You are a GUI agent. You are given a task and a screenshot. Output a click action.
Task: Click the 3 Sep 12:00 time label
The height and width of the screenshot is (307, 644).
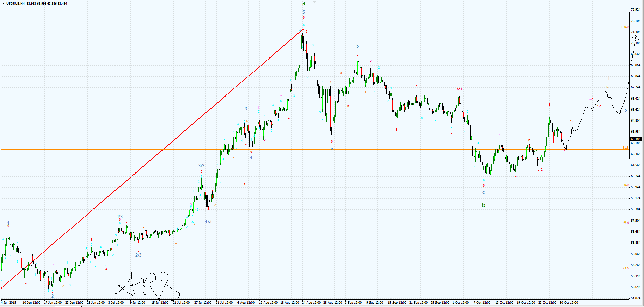[353, 303]
